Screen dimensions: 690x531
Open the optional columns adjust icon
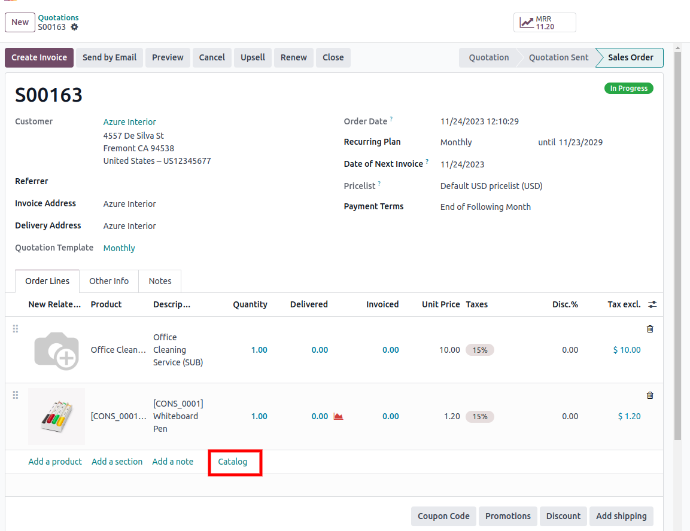coord(653,304)
